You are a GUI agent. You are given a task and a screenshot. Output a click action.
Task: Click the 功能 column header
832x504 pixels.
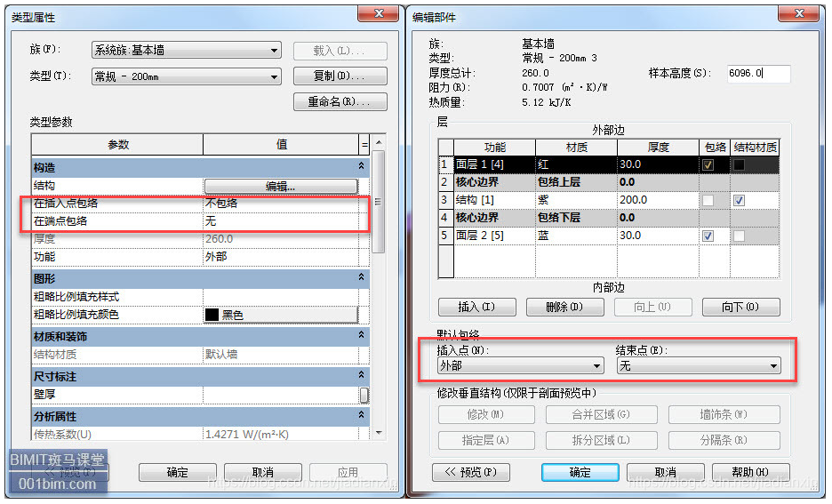(x=494, y=148)
